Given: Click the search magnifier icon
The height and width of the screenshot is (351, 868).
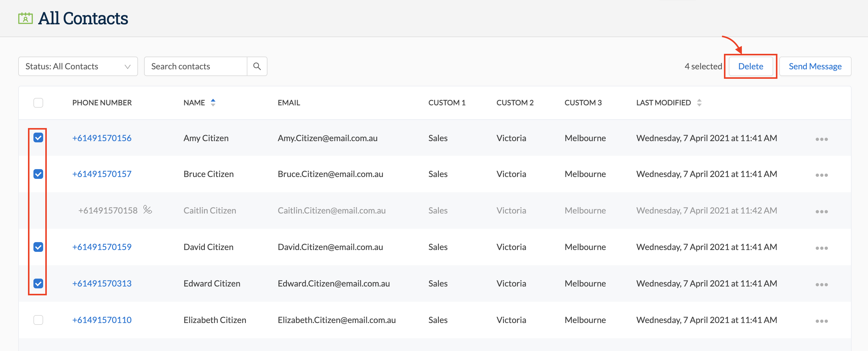Looking at the screenshot, I should [257, 66].
